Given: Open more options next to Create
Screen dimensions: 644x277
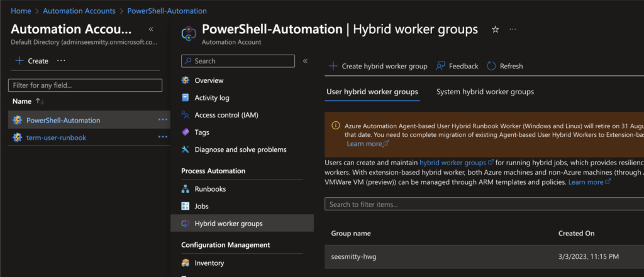Looking at the screenshot, I should coord(61,60).
